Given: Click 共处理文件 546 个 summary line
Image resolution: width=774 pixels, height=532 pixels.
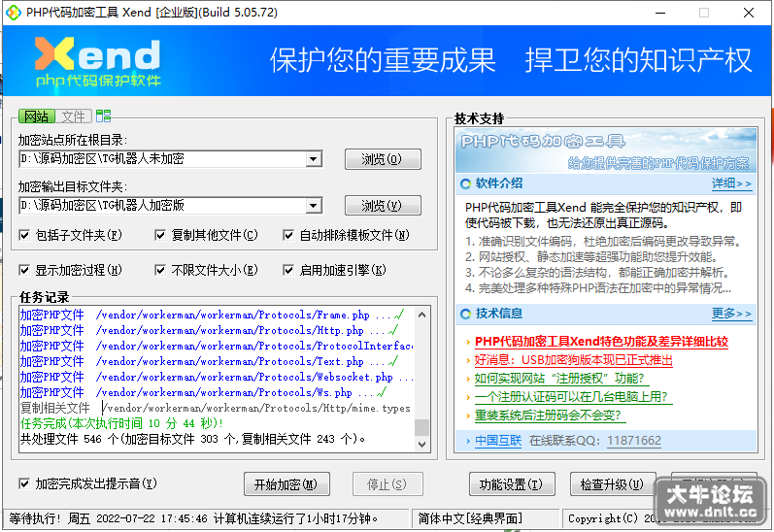Looking at the screenshot, I should point(192,439).
